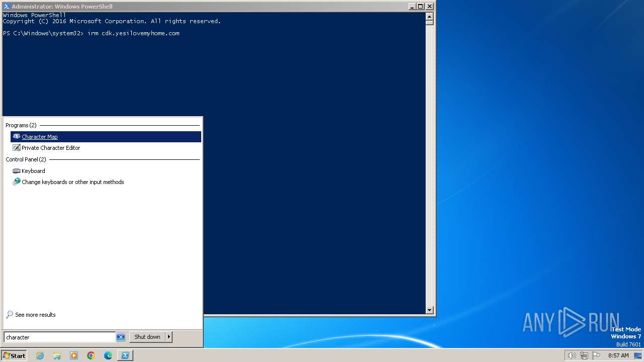This screenshot has width=644, height=362.
Task: Open Microsoft Edge from the taskbar
Action: [108, 355]
